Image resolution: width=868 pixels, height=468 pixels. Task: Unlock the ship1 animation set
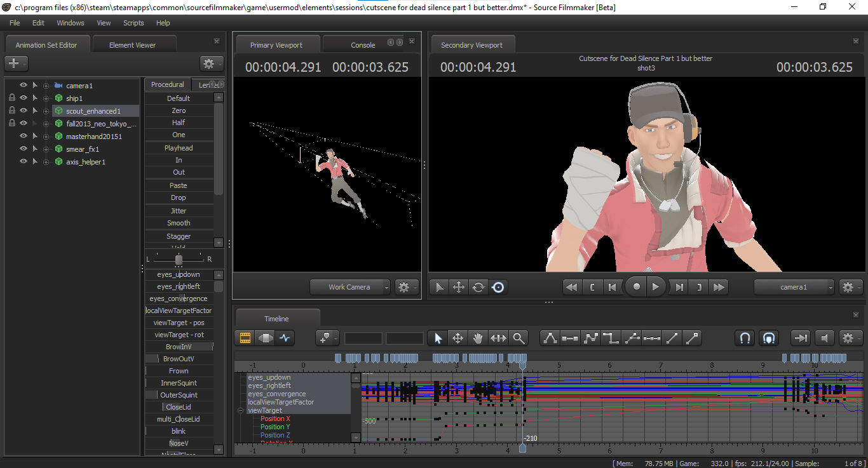(11, 98)
